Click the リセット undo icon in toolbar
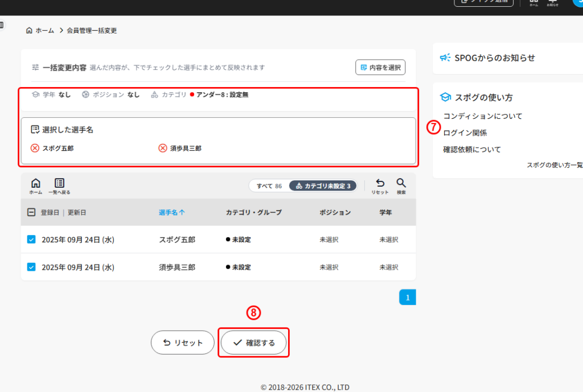583x392 pixels. 380,183
